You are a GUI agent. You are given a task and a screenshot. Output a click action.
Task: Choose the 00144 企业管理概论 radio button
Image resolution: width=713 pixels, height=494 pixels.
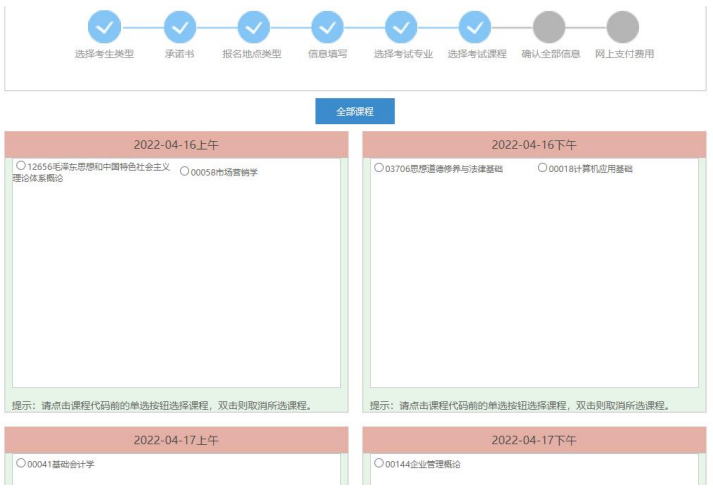click(379, 463)
